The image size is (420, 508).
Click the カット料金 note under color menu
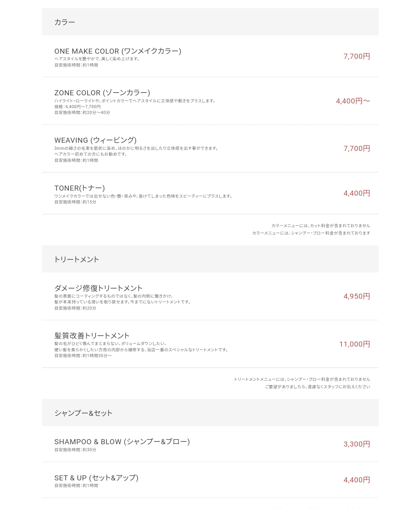(321, 226)
